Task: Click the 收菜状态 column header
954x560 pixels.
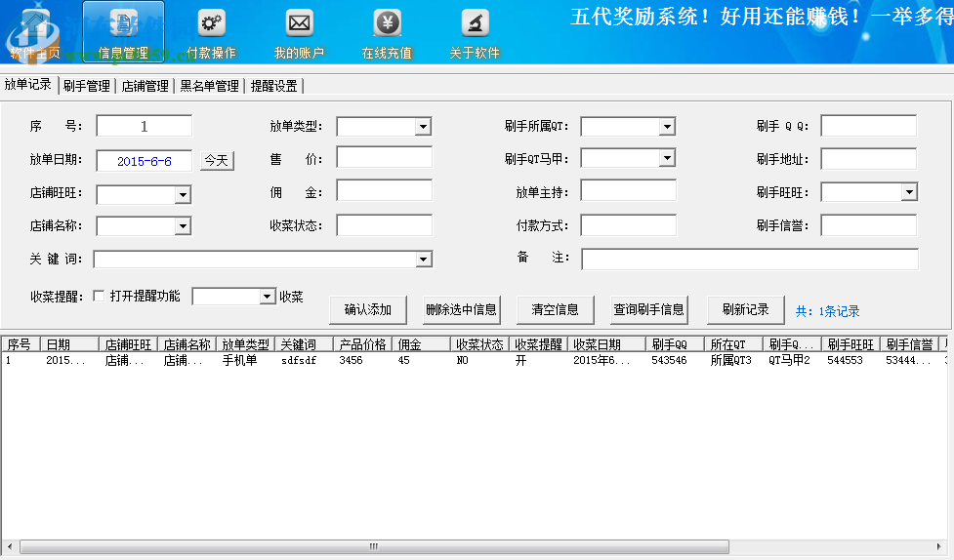Action: [479, 344]
